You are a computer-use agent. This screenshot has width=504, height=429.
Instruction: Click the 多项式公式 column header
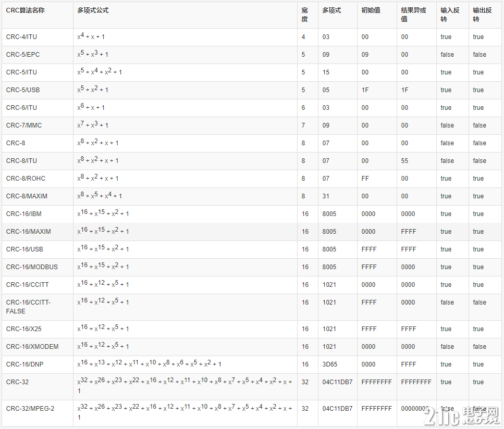pos(93,10)
